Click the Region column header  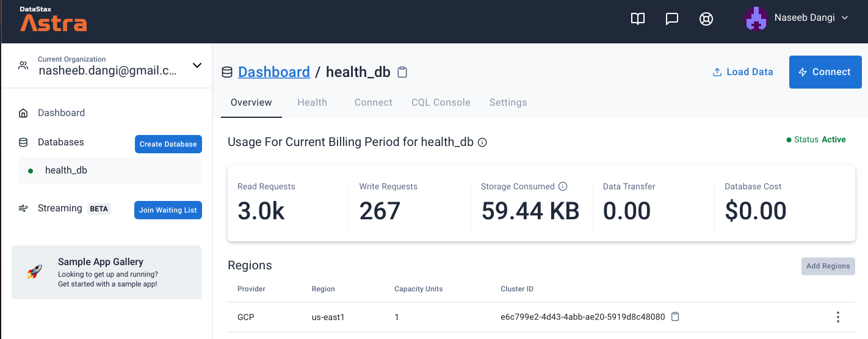(x=323, y=289)
